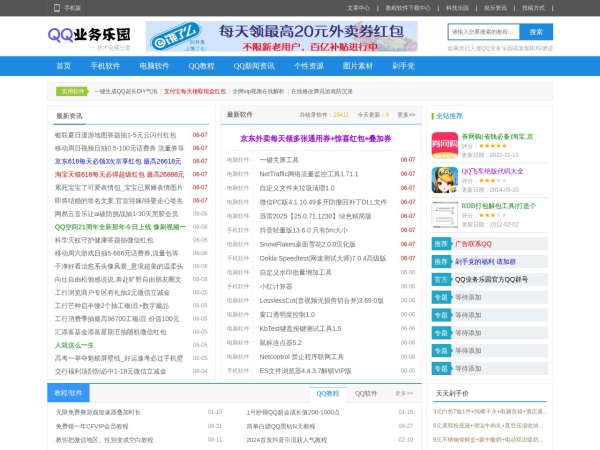Click the QQ业务乐园 site logo
This screenshot has width=600, height=450.
coord(89,35)
